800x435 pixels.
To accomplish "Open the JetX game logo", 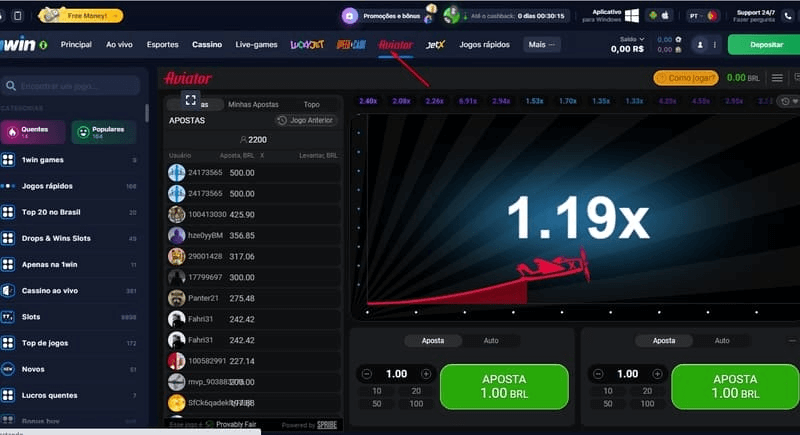I will (x=435, y=45).
